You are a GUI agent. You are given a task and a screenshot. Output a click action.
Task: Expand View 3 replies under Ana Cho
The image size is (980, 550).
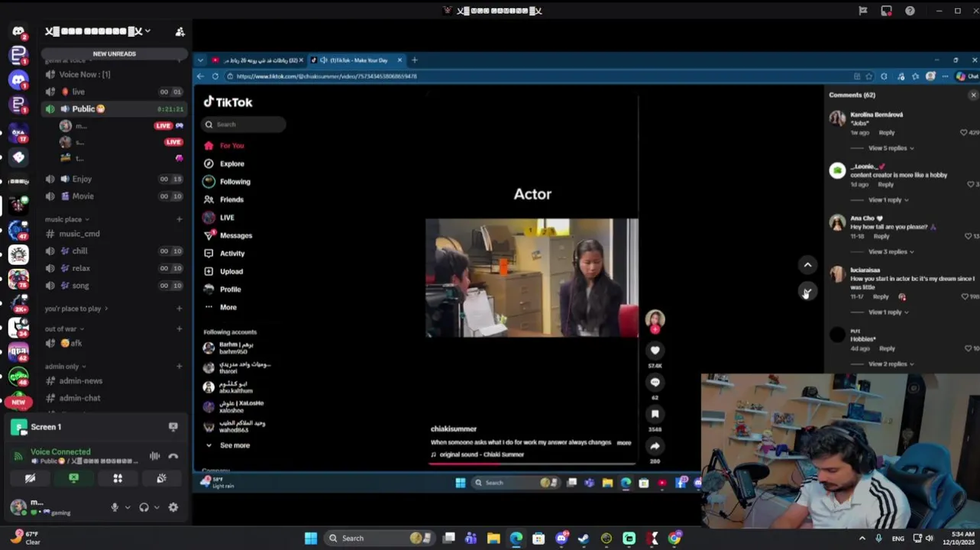[x=891, y=251]
